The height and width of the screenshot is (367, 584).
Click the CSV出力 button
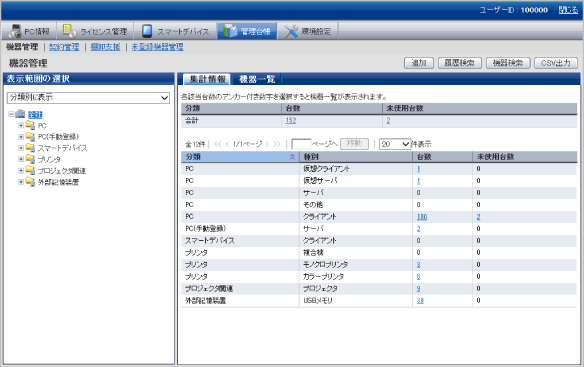[x=556, y=63]
